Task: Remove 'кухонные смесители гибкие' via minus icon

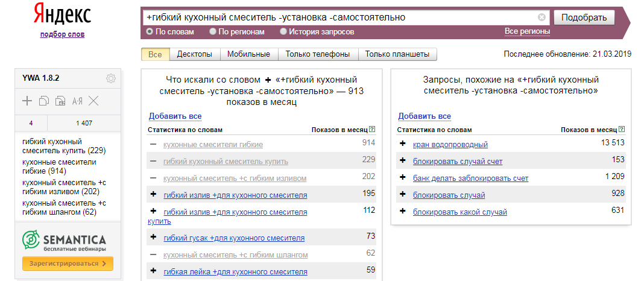Action: click(153, 144)
